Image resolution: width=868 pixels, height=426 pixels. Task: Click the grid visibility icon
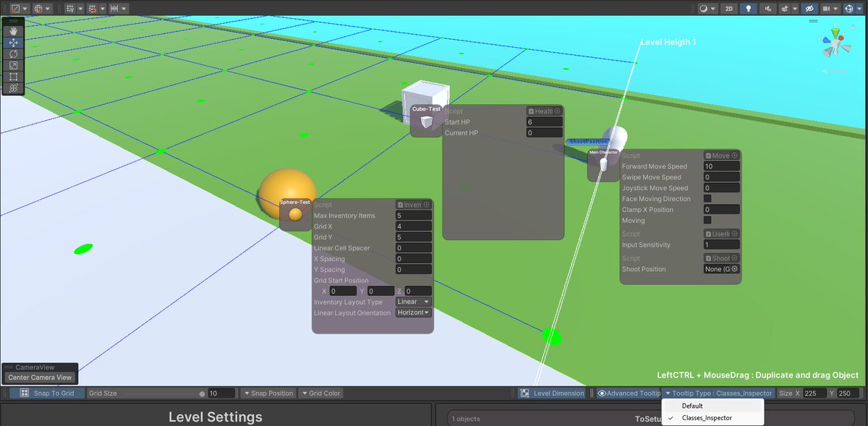tap(70, 9)
